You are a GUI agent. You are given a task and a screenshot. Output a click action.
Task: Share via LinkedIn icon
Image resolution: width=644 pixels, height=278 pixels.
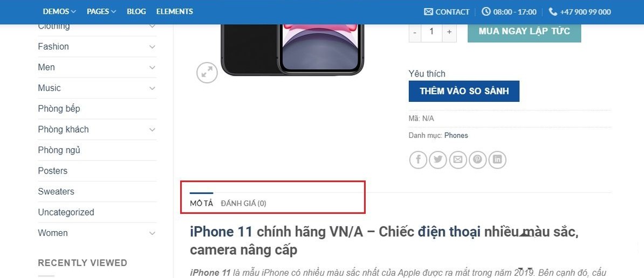[497, 159]
